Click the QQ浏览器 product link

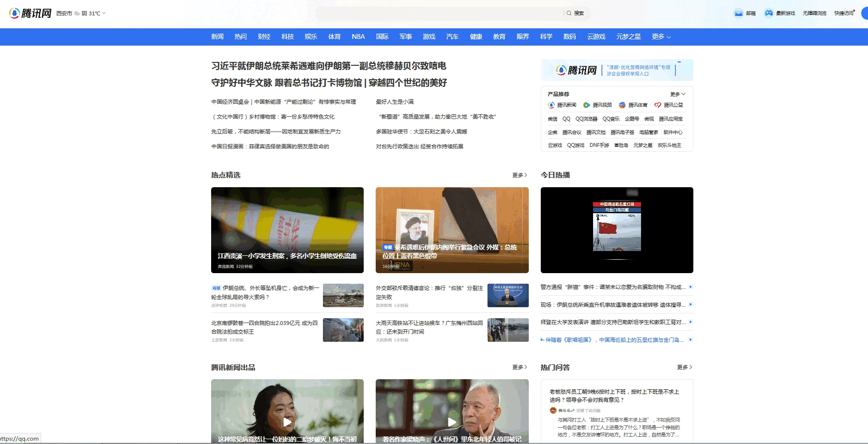click(586, 119)
